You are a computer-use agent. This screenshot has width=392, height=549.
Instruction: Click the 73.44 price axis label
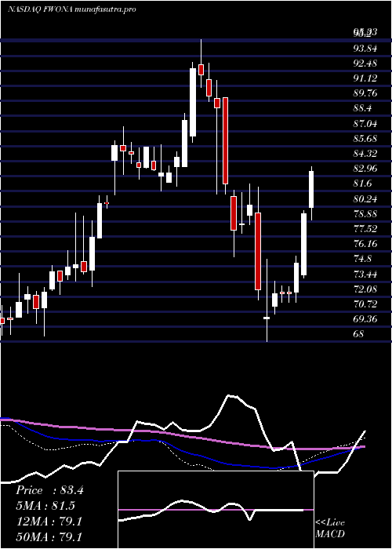(365, 274)
